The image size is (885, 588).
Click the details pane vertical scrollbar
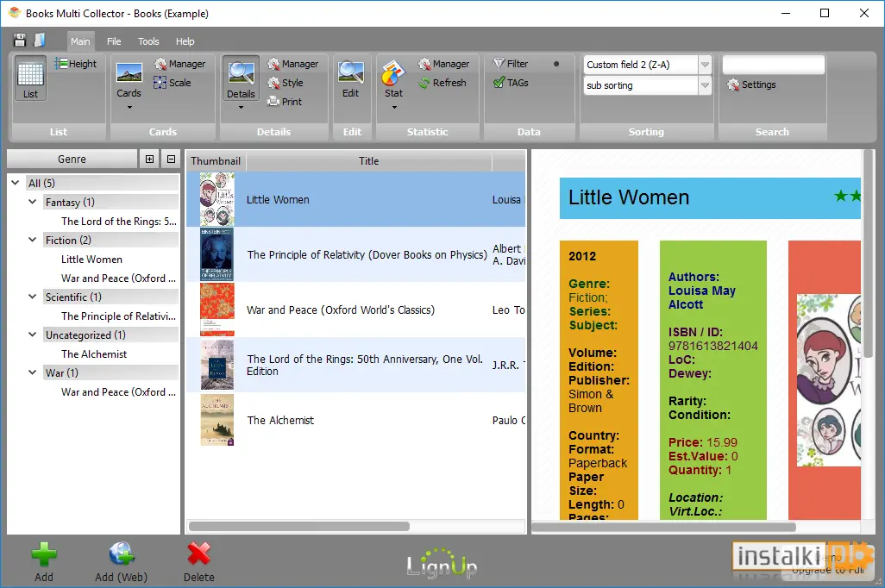point(868,254)
